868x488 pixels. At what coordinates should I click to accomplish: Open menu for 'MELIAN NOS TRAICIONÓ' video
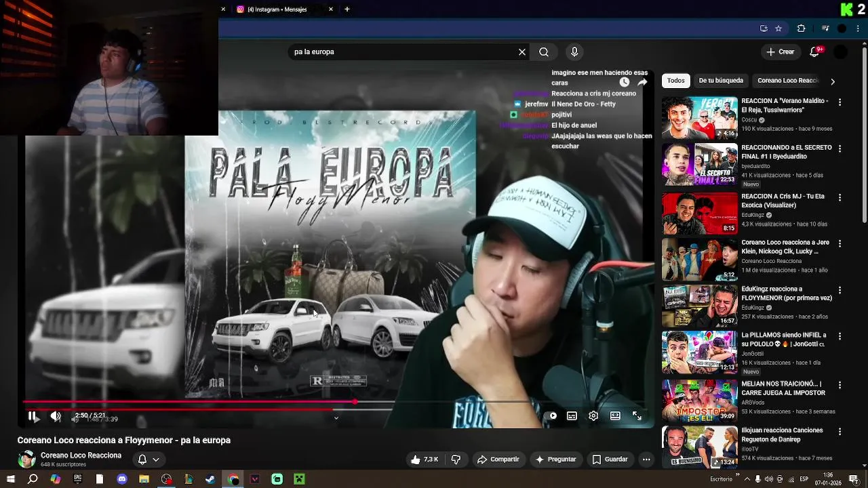tap(840, 385)
